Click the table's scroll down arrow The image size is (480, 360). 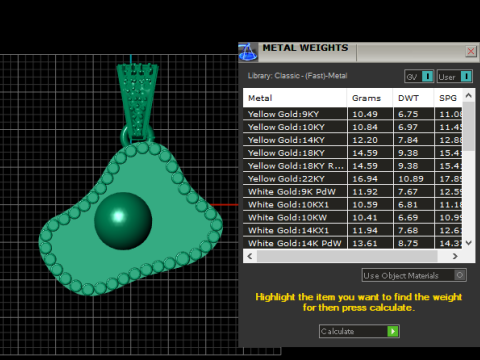pyautogui.click(x=469, y=243)
